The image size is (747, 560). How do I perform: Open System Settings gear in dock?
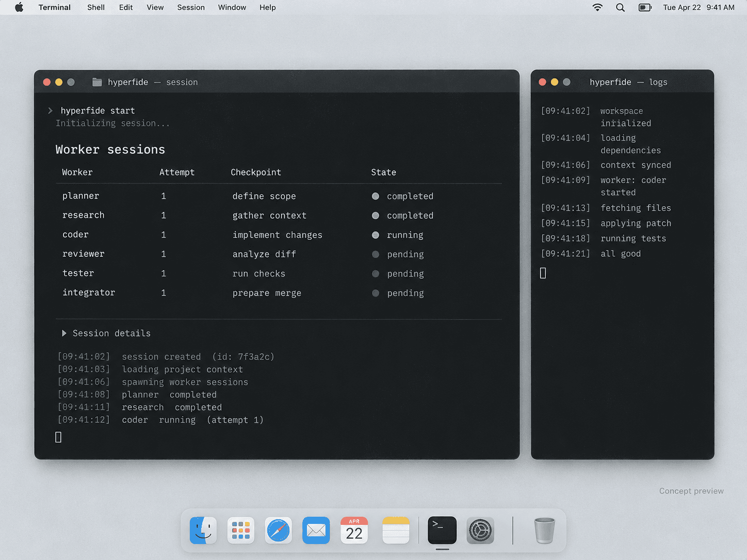[480, 531]
